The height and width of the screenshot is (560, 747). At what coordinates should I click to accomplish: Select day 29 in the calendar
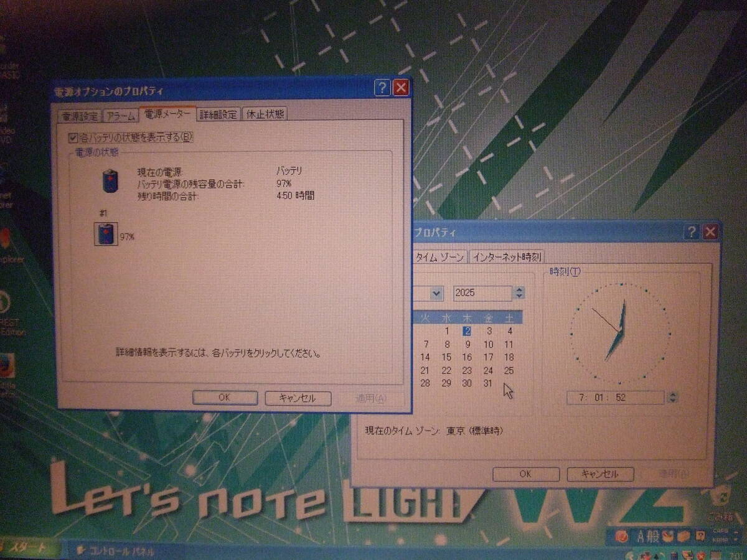point(446,383)
